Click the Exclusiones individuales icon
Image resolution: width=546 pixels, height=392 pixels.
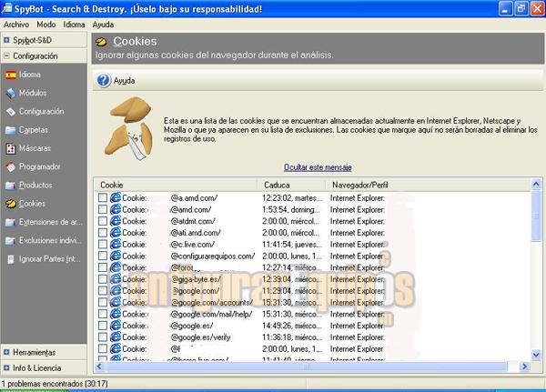pyautogui.click(x=11, y=240)
